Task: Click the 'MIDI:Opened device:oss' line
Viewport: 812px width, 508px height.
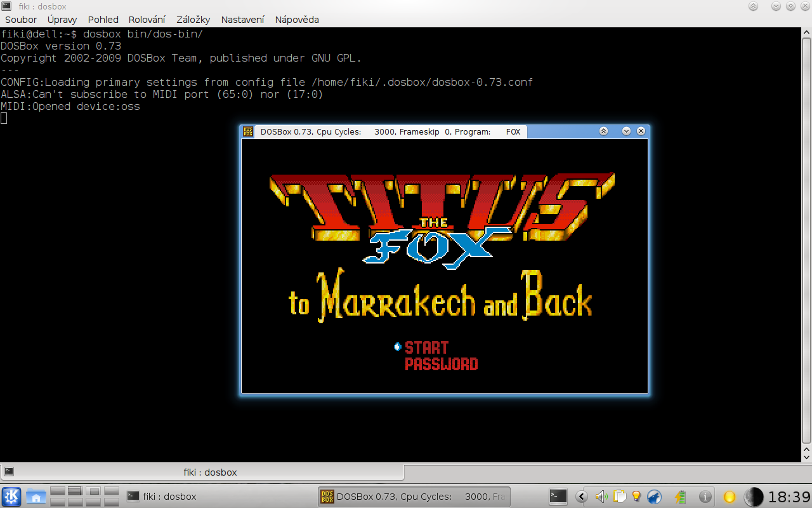Action: [x=70, y=107]
